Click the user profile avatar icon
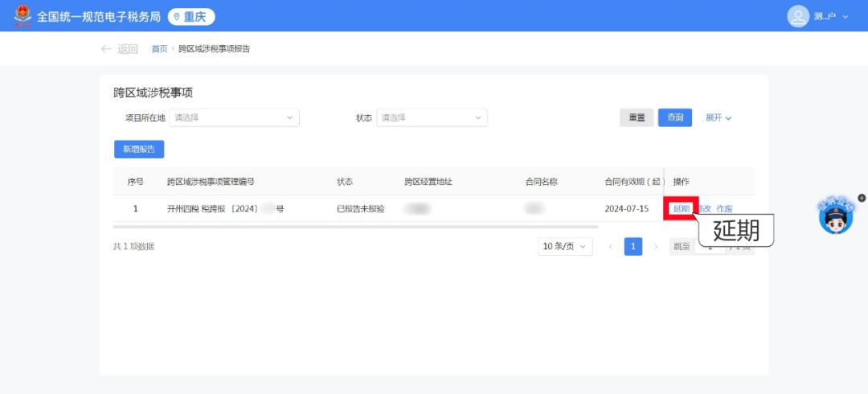 797,16
